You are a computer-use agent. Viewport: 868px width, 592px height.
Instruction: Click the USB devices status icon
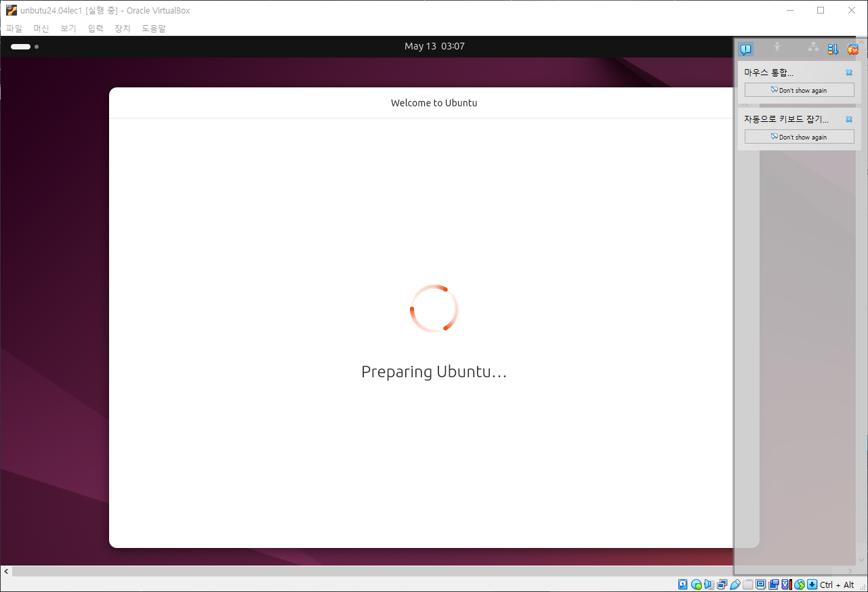click(735, 585)
